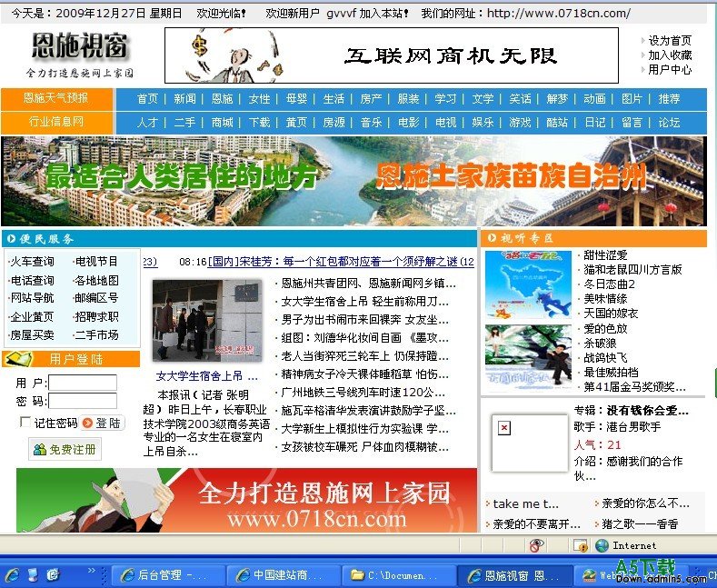Open the 第41届金马奖颁奖 video link
The image size is (717, 588).
634,387
